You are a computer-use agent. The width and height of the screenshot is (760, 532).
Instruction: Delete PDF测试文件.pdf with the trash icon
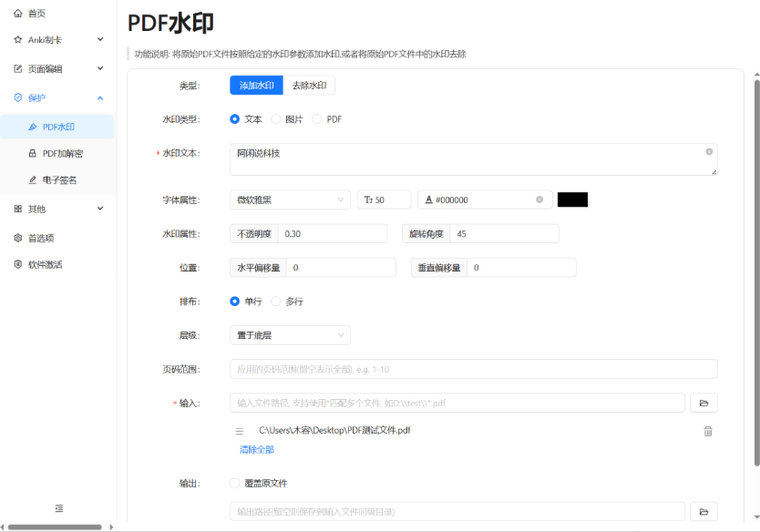click(x=708, y=431)
